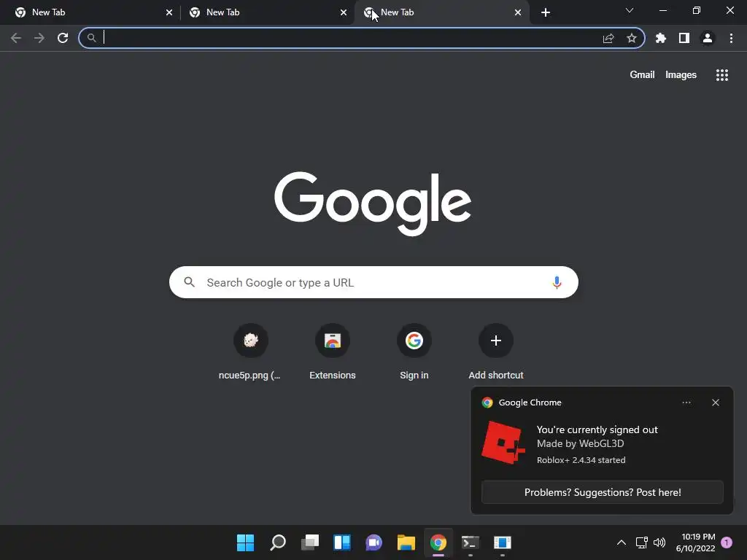Start voice search with the microphone
The height and width of the screenshot is (560, 747).
click(x=557, y=282)
